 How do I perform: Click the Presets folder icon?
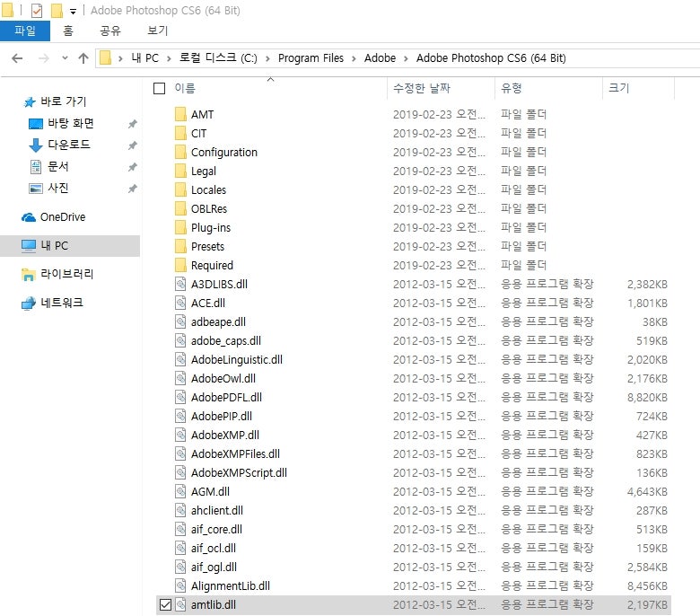tap(180, 246)
